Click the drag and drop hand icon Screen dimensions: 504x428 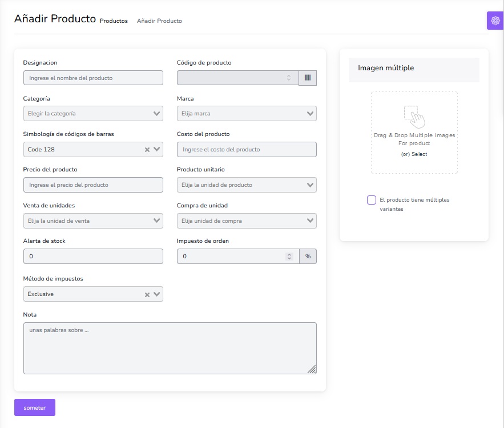[414, 117]
